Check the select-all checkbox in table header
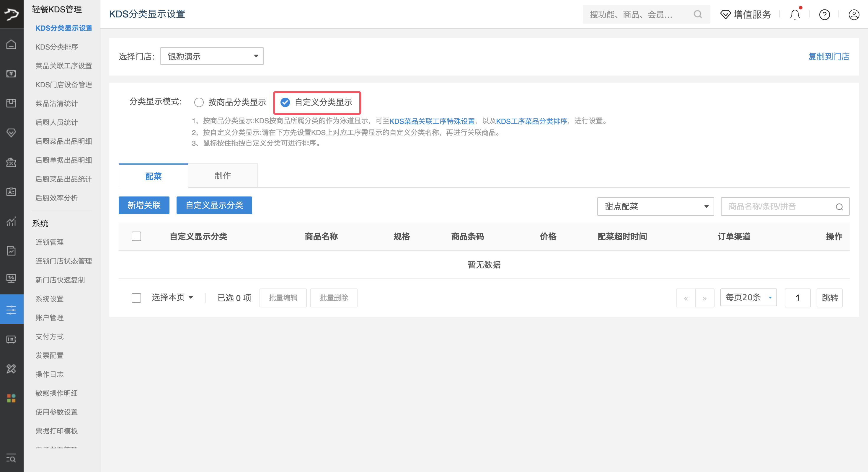Screen dimensions: 868x472 point(136,236)
